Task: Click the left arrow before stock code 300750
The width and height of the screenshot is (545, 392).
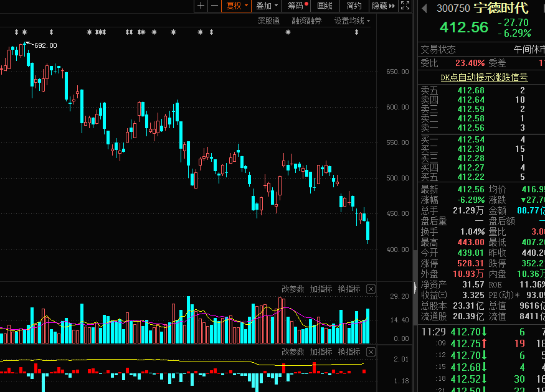Action: coord(424,8)
